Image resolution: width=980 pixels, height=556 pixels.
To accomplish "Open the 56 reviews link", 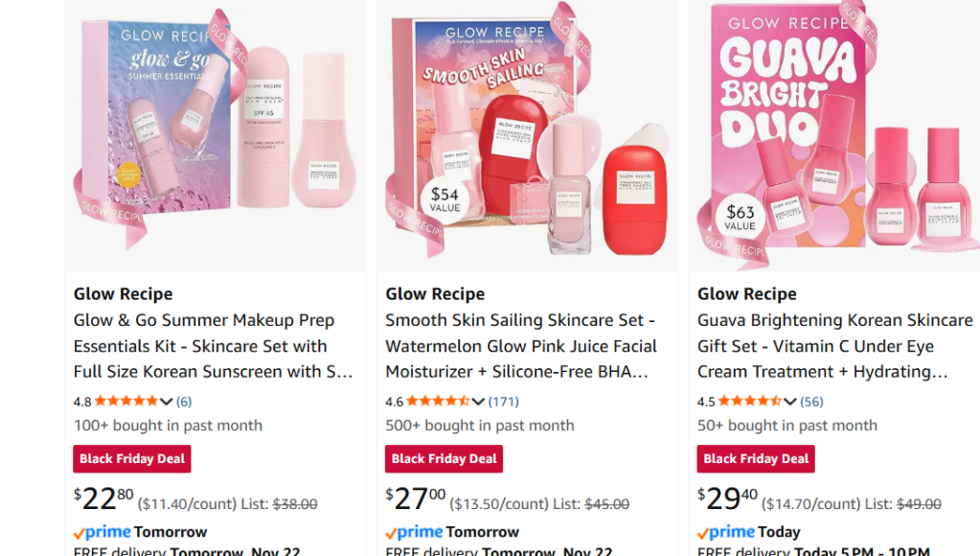I will tap(811, 402).
